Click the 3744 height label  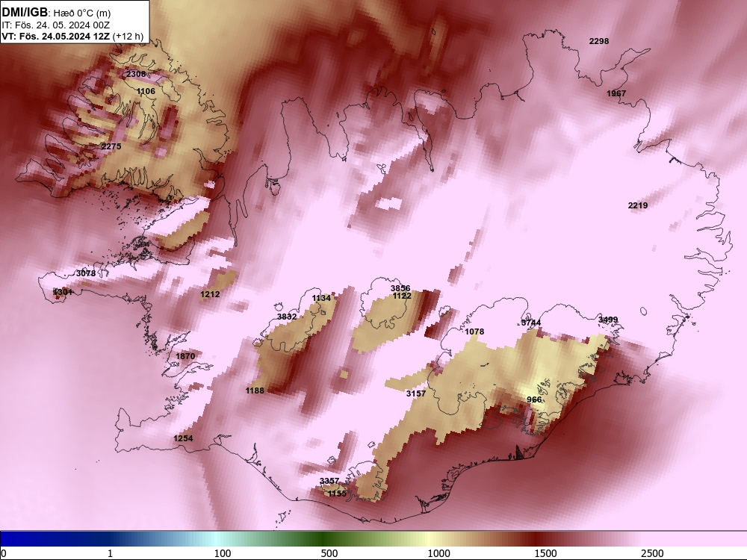click(531, 323)
